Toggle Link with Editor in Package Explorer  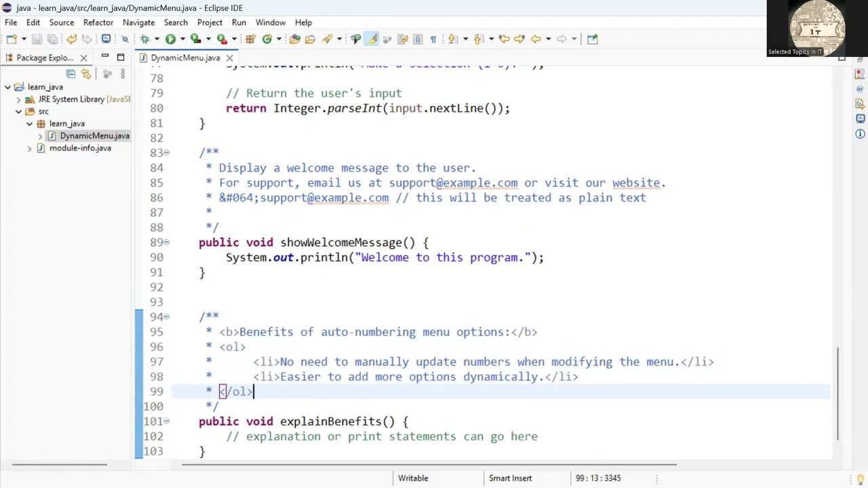point(86,73)
